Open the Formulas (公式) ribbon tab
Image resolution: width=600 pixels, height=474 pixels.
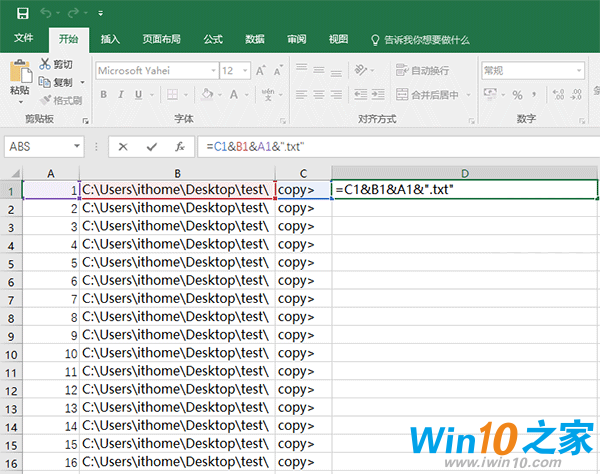point(213,39)
